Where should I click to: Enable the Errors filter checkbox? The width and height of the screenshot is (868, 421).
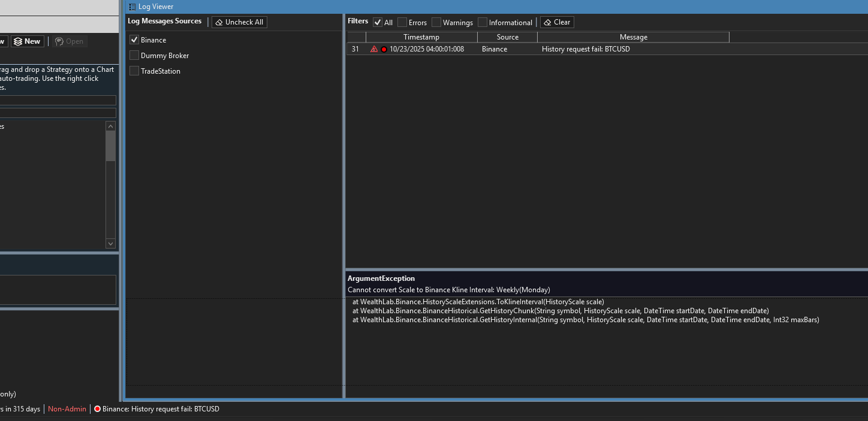pos(402,22)
